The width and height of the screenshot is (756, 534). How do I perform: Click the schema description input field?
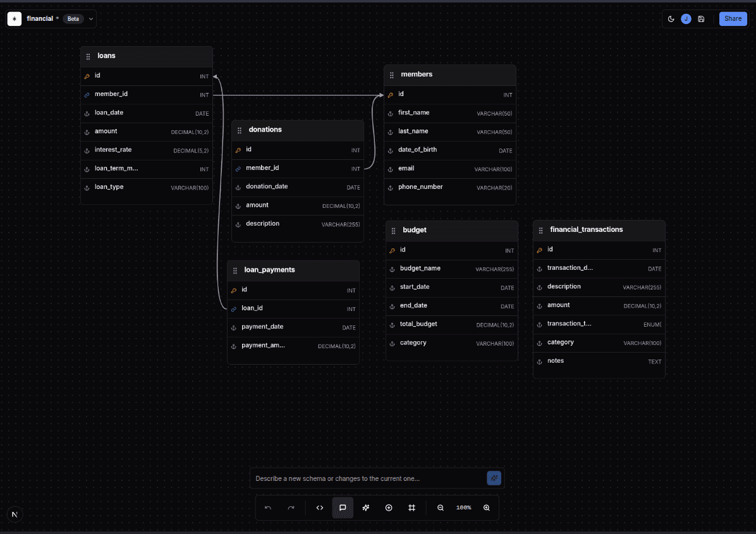[354, 478]
